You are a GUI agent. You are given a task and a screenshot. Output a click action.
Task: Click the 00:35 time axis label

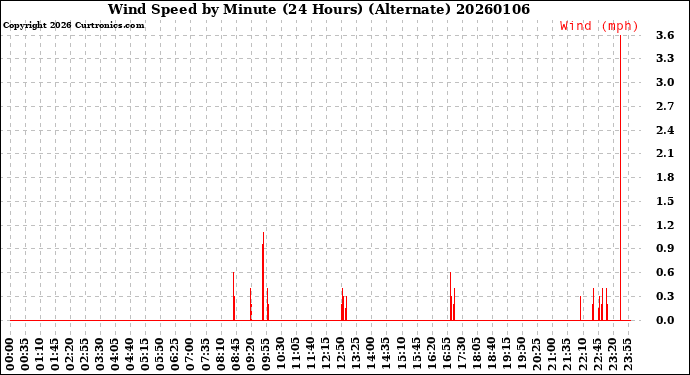coord(25,355)
